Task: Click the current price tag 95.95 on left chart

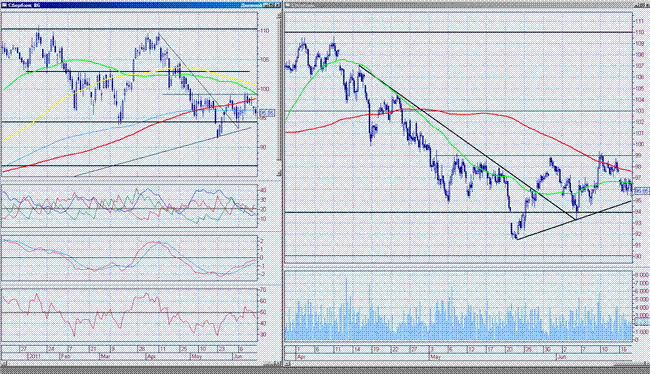Action: click(268, 113)
